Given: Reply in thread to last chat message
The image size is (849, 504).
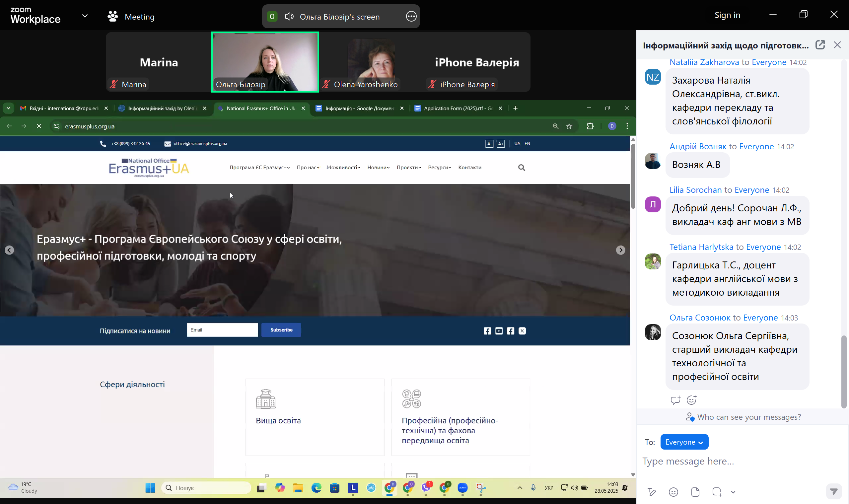Looking at the screenshot, I should (x=675, y=400).
